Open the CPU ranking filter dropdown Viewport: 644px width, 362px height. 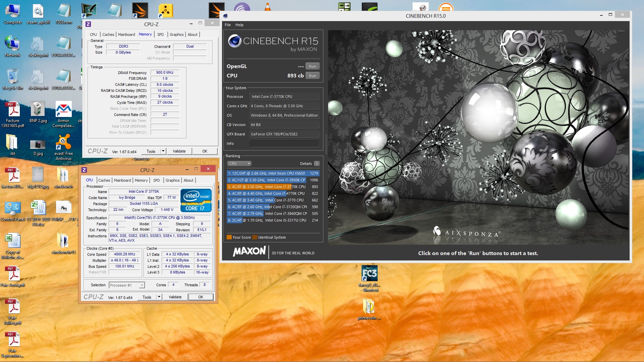[x=239, y=164]
